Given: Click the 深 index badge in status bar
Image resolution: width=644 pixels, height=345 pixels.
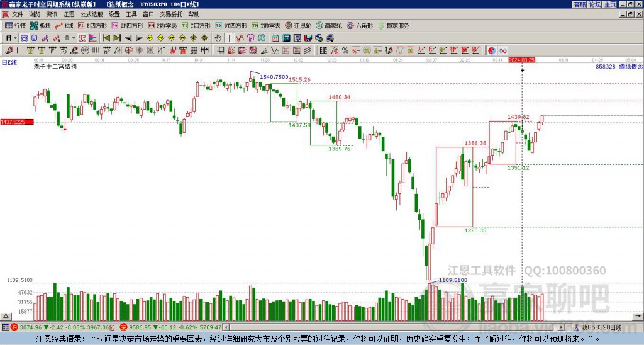Looking at the screenshot, I should [x=123, y=327].
